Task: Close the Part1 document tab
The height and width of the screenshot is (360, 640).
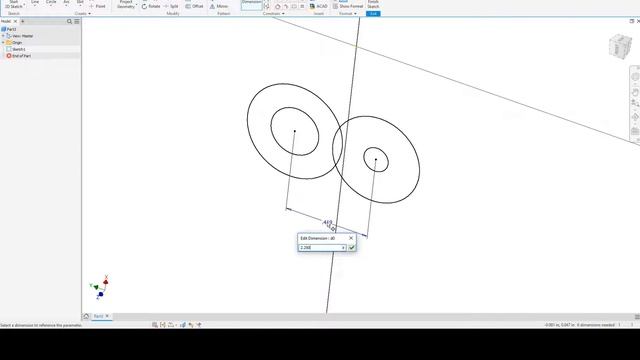Action: (x=107, y=316)
